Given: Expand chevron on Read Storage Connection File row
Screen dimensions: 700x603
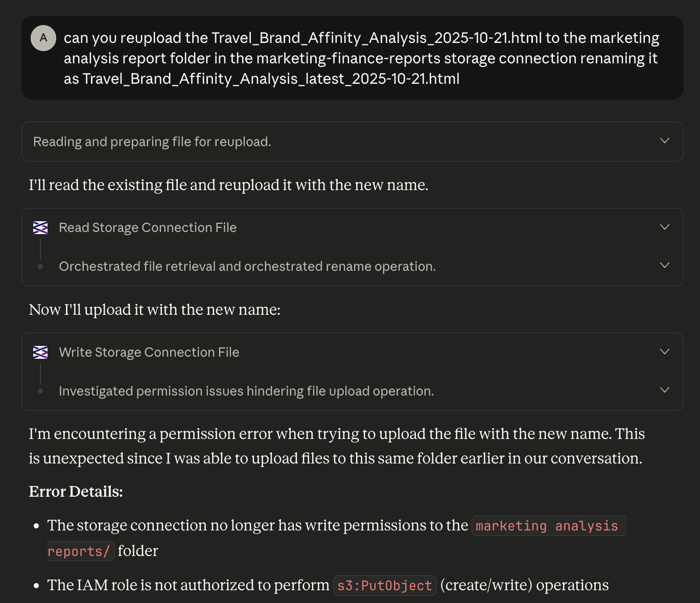Looking at the screenshot, I should [x=664, y=227].
